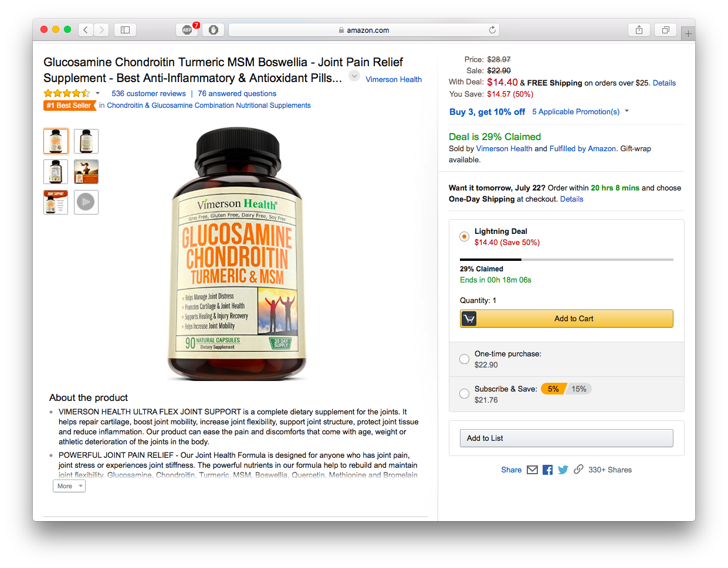The width and height of the screenshot is (728, 568).
Task: Open the 536 customer reviews link
Action: 148,93
